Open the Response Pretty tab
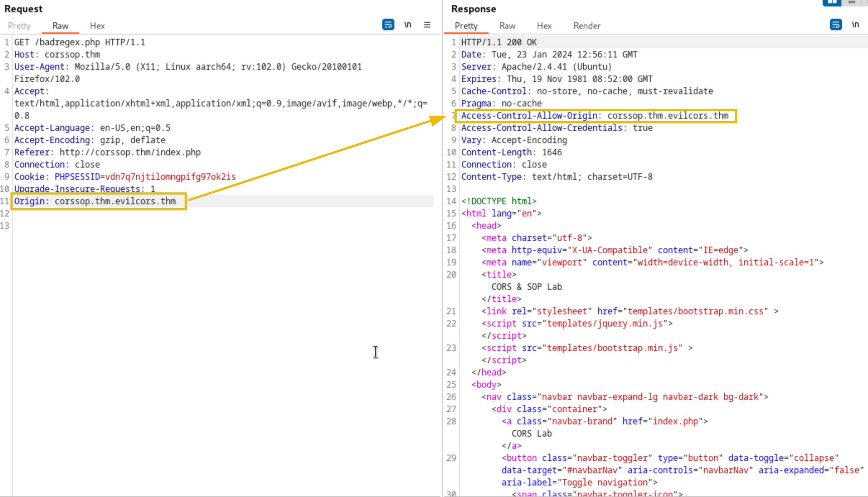 466,26
